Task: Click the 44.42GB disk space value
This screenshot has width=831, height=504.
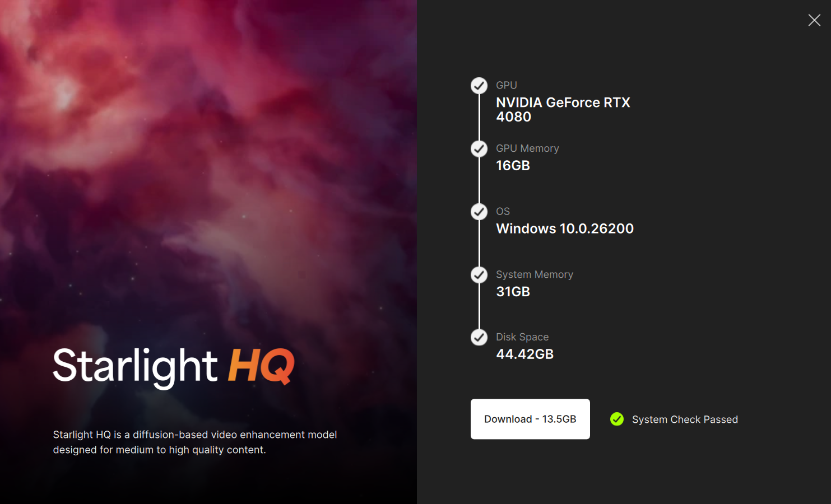Action: (x=524, y=354)
